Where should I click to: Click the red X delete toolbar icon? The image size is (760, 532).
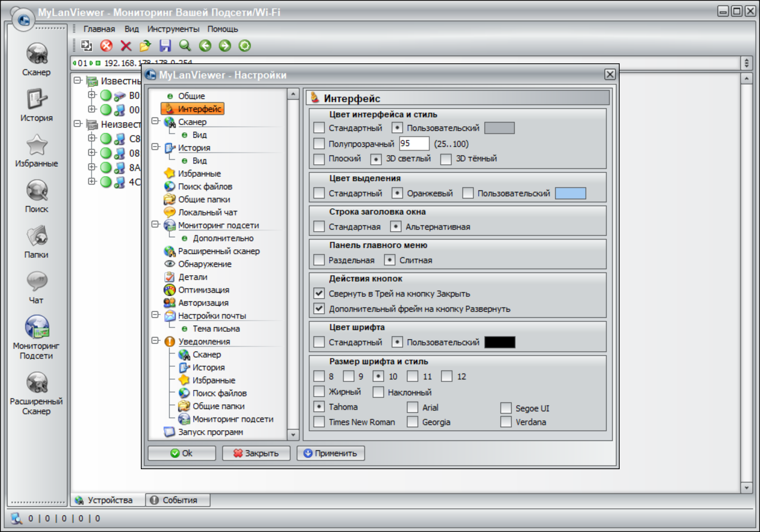[126, 46]
